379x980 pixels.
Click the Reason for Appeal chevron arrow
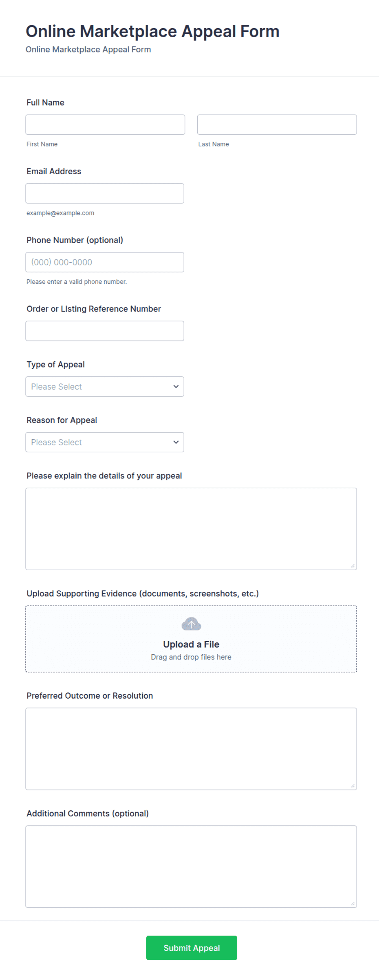(176, 442)
